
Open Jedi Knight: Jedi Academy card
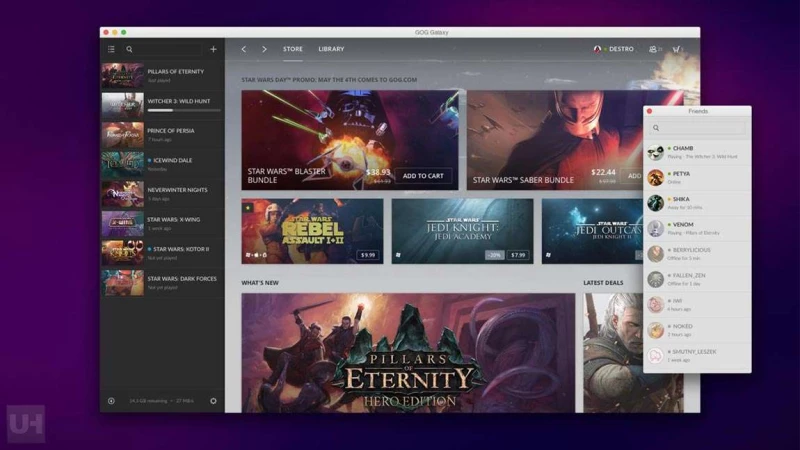point(462,231)
